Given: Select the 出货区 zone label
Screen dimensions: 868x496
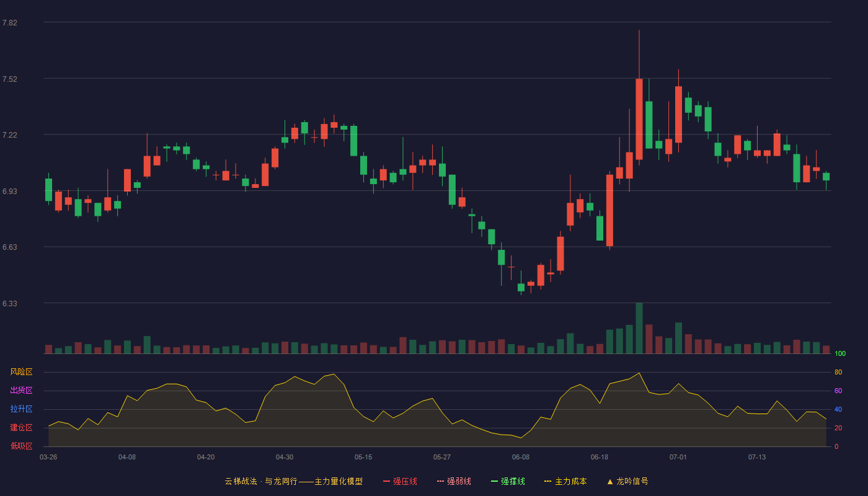Looking at the screenshot, I should pos(22,391).
